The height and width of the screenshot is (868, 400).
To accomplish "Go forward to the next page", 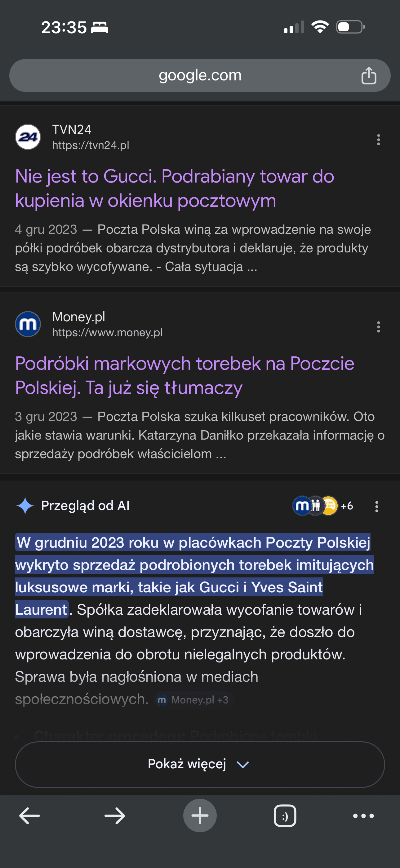I will click(x=114, y=816).
